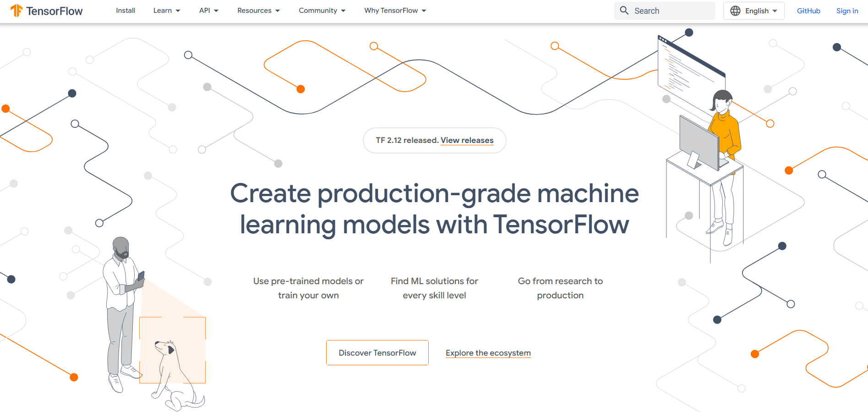Viewport: 868px width, 412px height.
Task: Show the Community menu
Action: pyautogui.click(x=322, y=11)
